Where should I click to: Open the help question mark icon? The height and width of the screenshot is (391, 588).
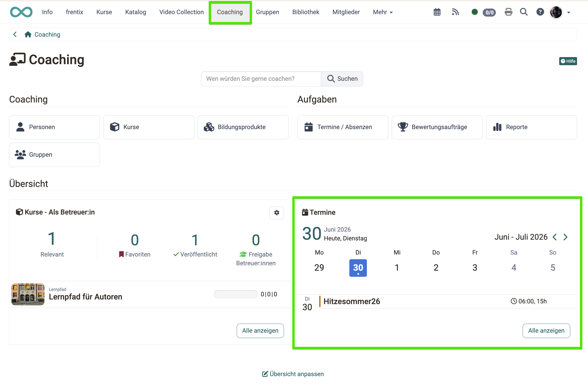click(540, 12)
